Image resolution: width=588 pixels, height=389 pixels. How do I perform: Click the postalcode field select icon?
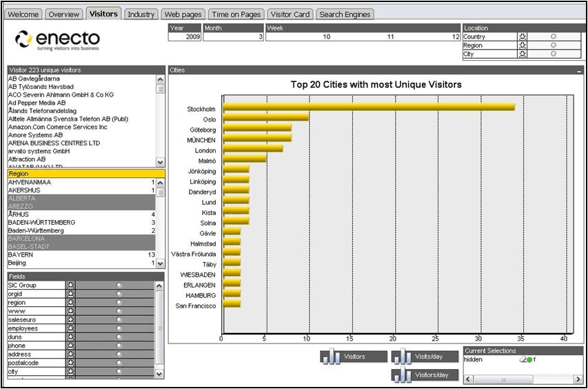pos(71,363)
